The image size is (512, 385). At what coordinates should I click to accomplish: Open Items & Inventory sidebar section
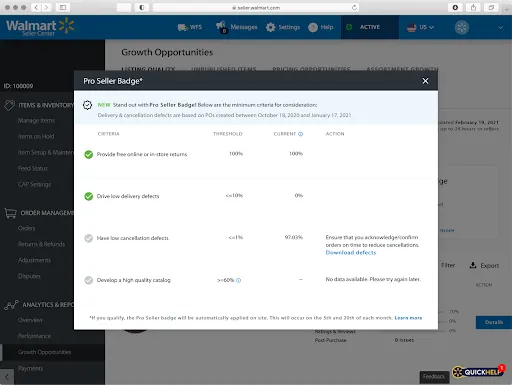pos(46,105)
